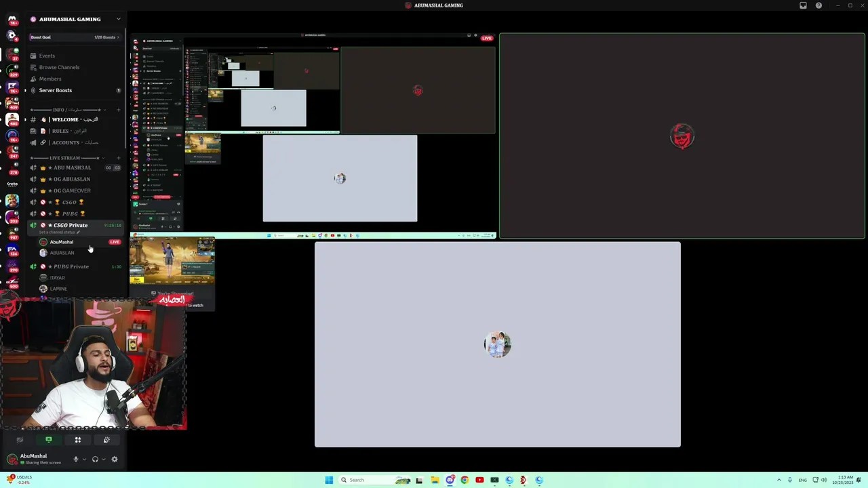
Task: Click the Discord taskbar icon
Action: point(450,480)
